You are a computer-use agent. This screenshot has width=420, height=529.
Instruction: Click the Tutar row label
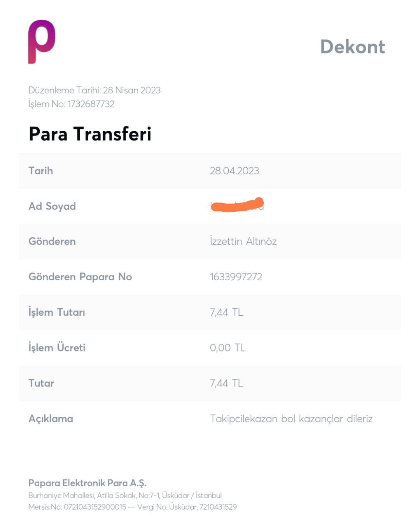(41, 383)
